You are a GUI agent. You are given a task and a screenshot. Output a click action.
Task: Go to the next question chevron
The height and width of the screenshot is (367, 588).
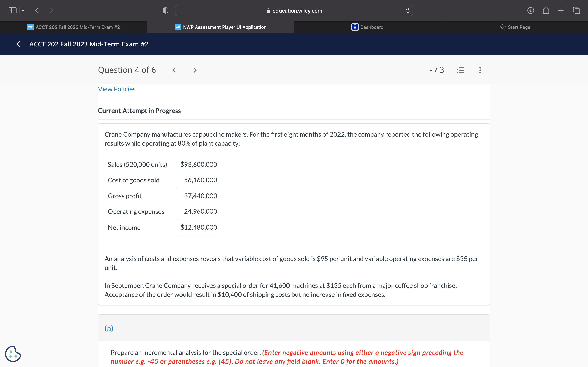(x=195, y=70)
